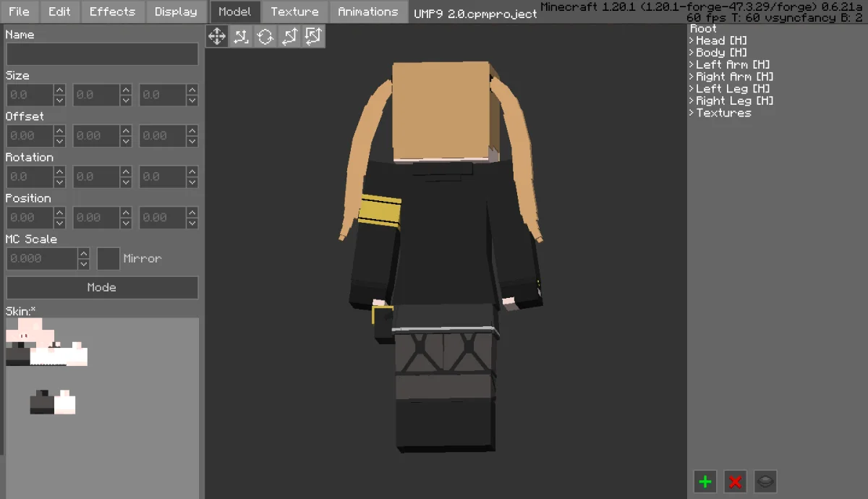The height and width of the screenshot is (499, 868).
Task: Select the Root item in the tree
Action: coord(703,29)
